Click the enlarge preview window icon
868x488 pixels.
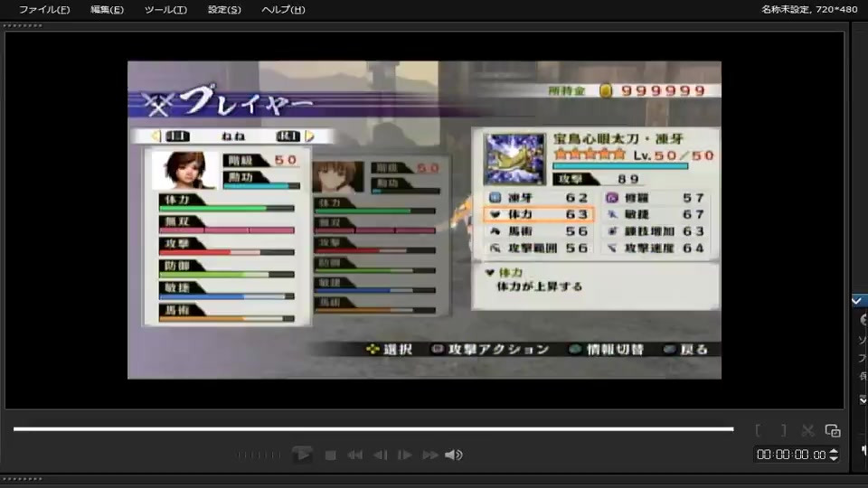(833, 430)
